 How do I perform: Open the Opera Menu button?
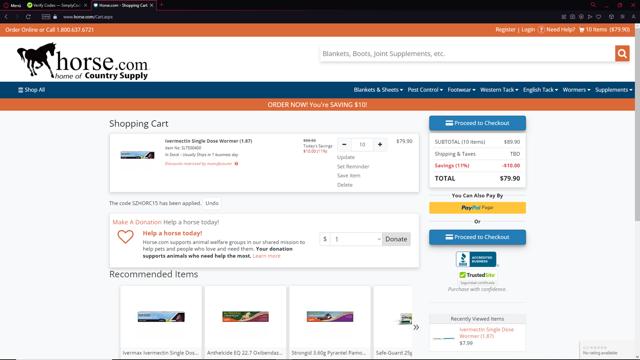[11, 5]
